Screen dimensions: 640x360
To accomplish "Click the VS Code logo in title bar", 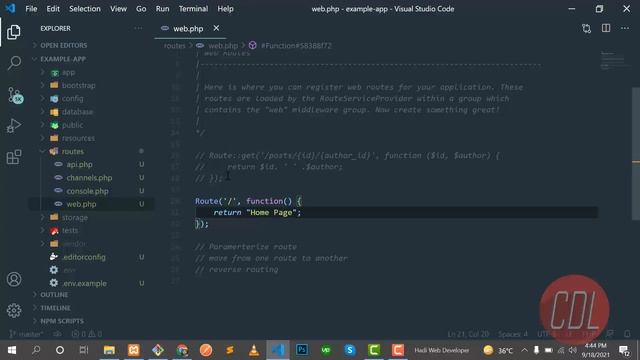I will [x=10, y=9].
